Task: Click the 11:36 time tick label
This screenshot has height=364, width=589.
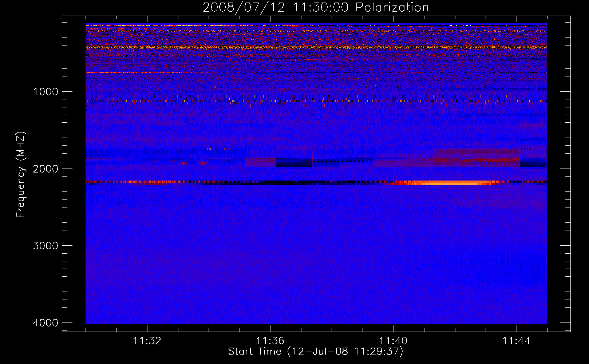Action: click(270, 341)
